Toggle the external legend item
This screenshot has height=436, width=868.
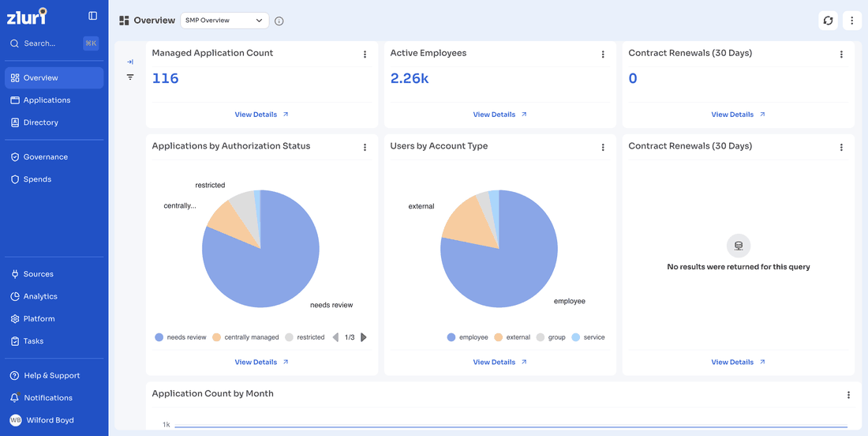click(512, 337)
